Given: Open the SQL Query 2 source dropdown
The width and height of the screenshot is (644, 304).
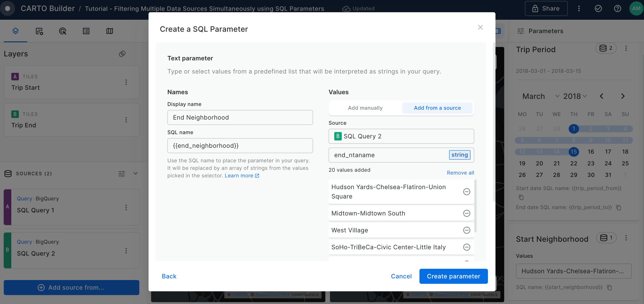Looking at the screenshot, I should point(401,136).
